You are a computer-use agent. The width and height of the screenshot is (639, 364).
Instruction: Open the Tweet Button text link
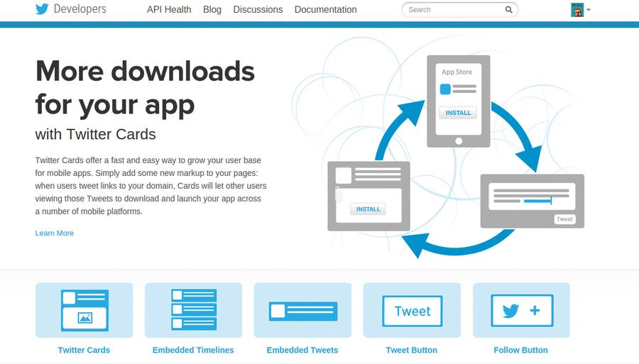412,350
